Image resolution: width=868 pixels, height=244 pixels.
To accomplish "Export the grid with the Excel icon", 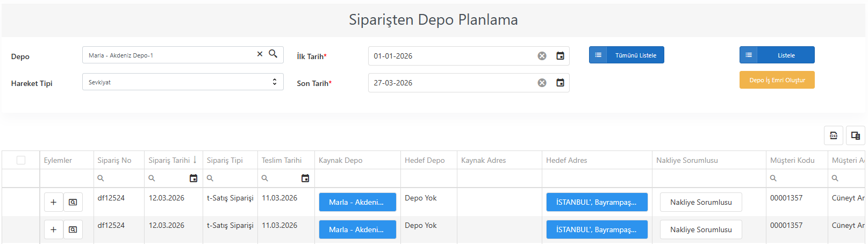I will pos(834,135).
